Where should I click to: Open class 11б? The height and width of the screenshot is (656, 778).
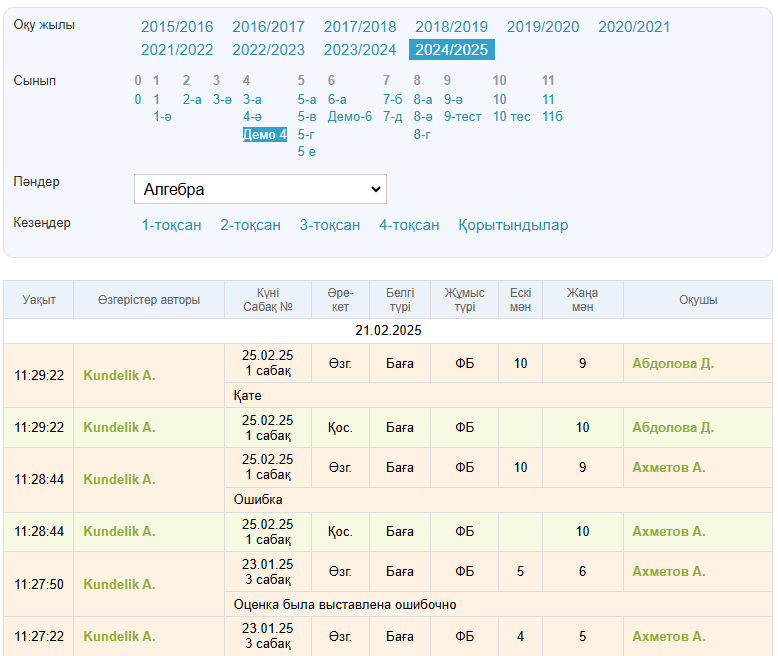click(x=552, y=117)
